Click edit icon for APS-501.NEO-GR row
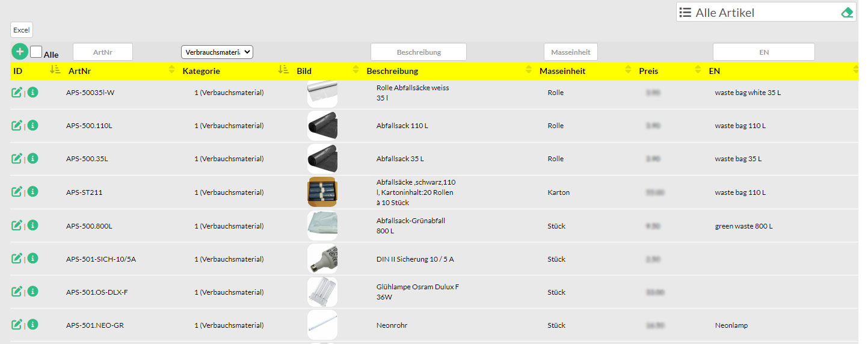This screenshot has height=344, width=868. [17, 325]
